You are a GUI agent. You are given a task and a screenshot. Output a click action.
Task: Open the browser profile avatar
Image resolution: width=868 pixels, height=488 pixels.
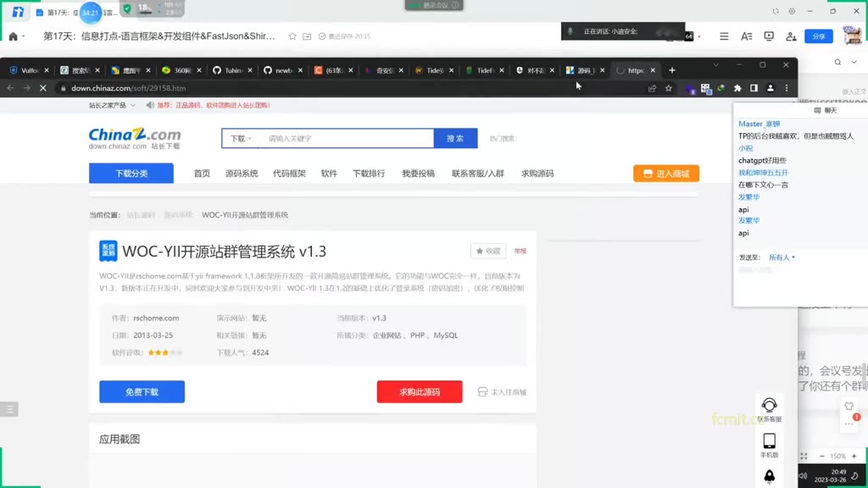pos(770,88)
